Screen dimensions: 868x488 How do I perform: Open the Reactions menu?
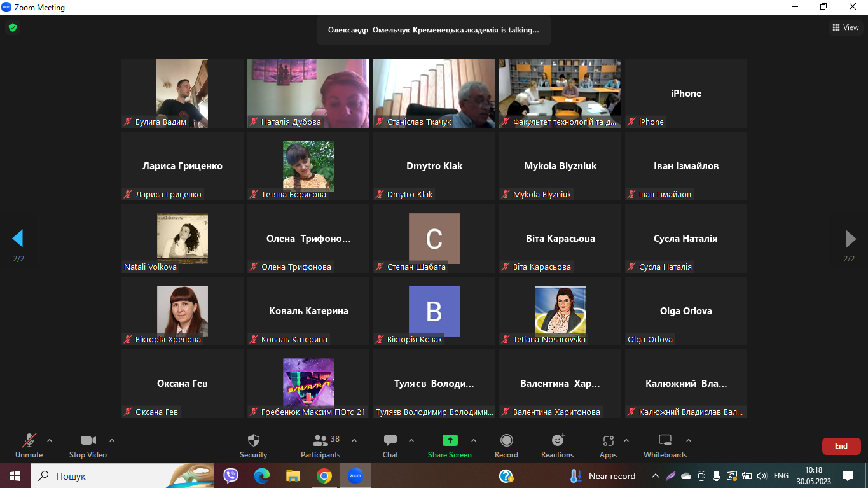(557, 445)
